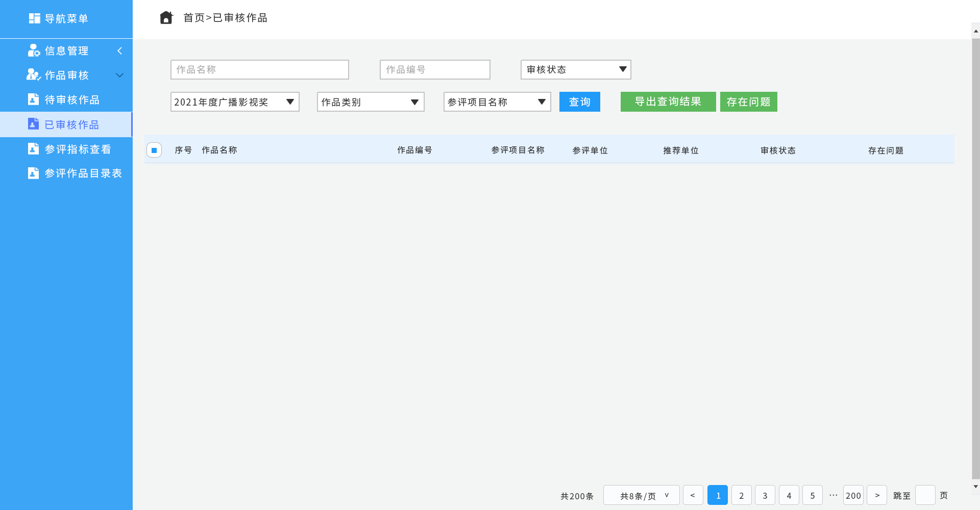Click the 导航菜单 grid icon
The image size is (980, 510).
tap(34, 18)
